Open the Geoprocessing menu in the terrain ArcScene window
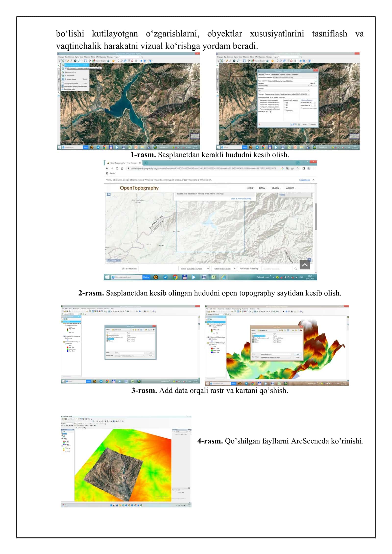This screenshot has width=392, height=554. tap(236, 309)
